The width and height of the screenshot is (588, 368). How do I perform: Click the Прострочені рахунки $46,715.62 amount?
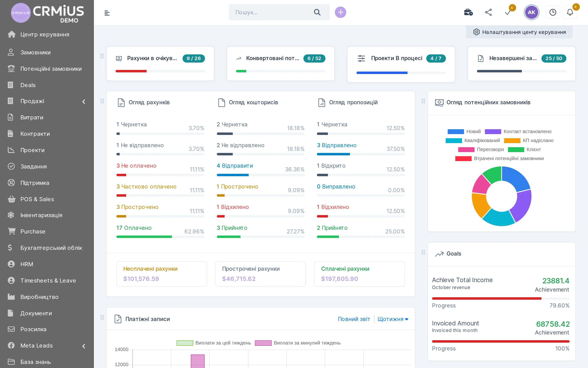[239, 279]
